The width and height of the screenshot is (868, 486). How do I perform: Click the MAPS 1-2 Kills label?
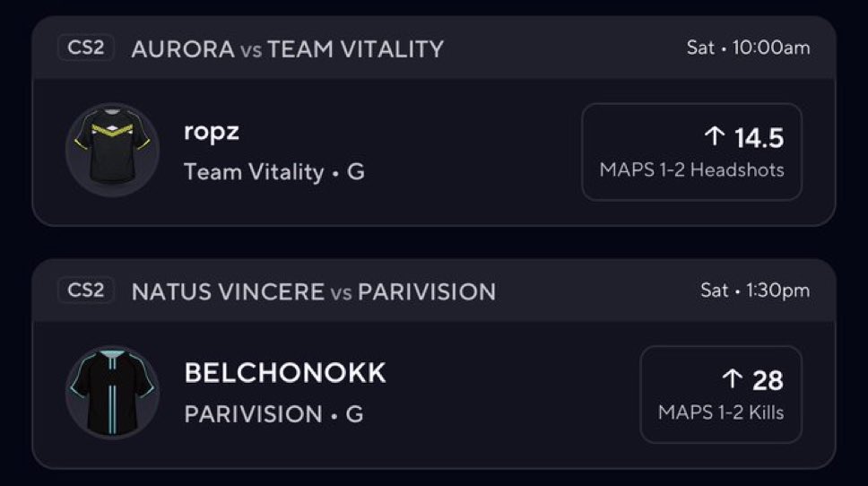(x=720, y=412)
